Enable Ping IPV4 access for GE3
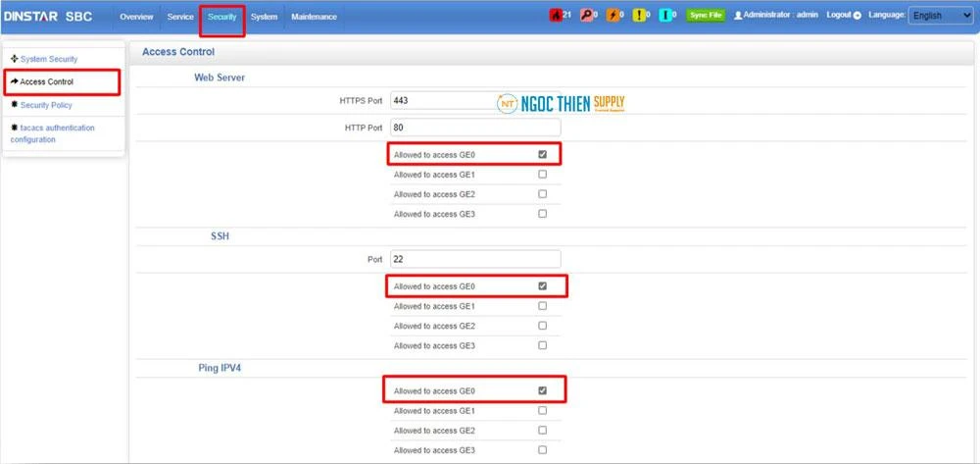This screenshot has height=464, width=980. 543,449
